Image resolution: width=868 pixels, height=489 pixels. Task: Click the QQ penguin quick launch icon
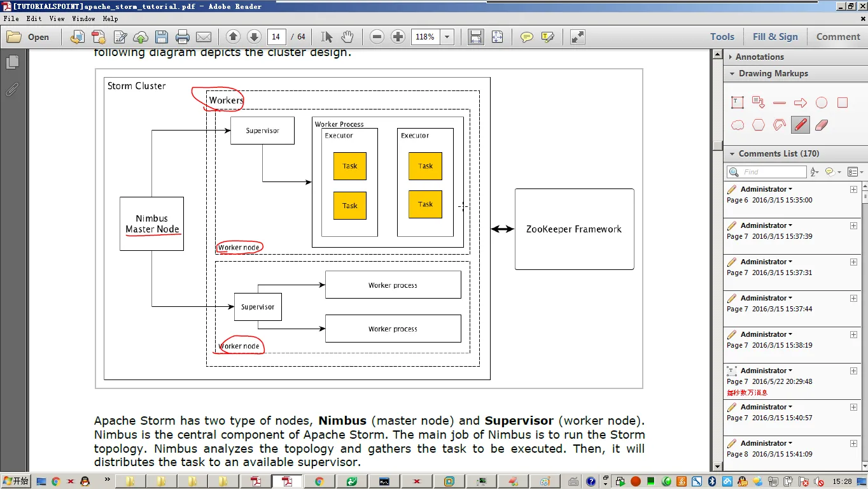pos(85,481)
